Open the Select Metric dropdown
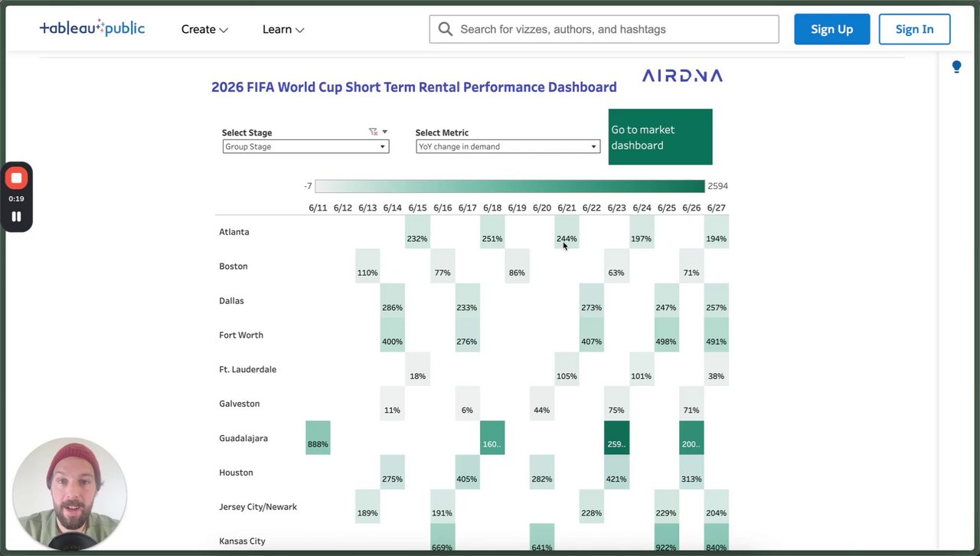The image size is (980, 556). 508,146
